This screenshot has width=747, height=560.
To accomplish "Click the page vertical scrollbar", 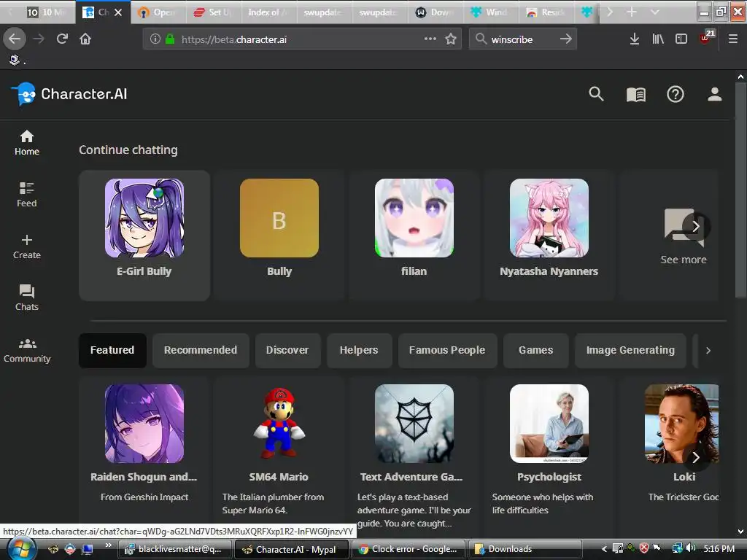I will 740,190.
